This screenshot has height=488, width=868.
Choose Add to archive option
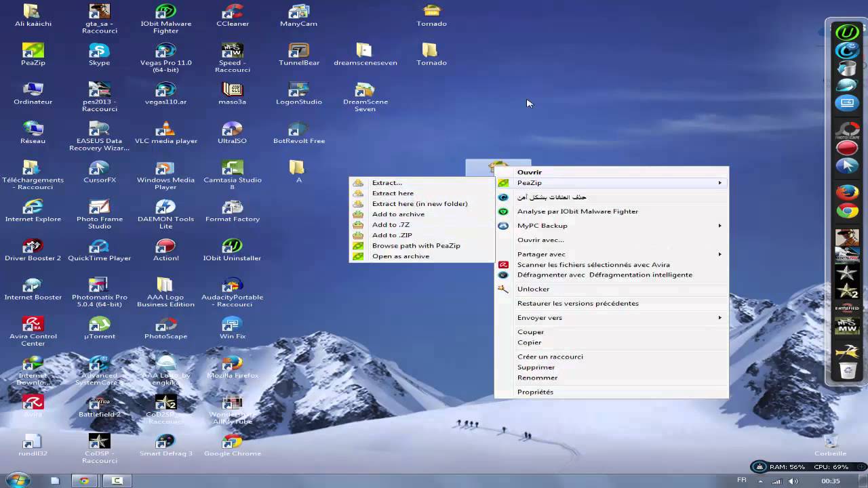422,214
